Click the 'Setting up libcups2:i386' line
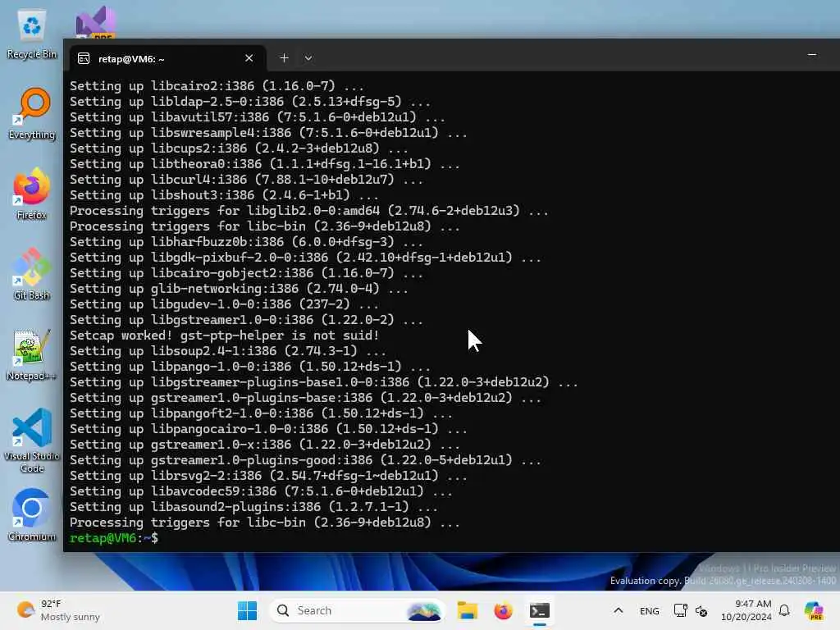 (239, 148)
